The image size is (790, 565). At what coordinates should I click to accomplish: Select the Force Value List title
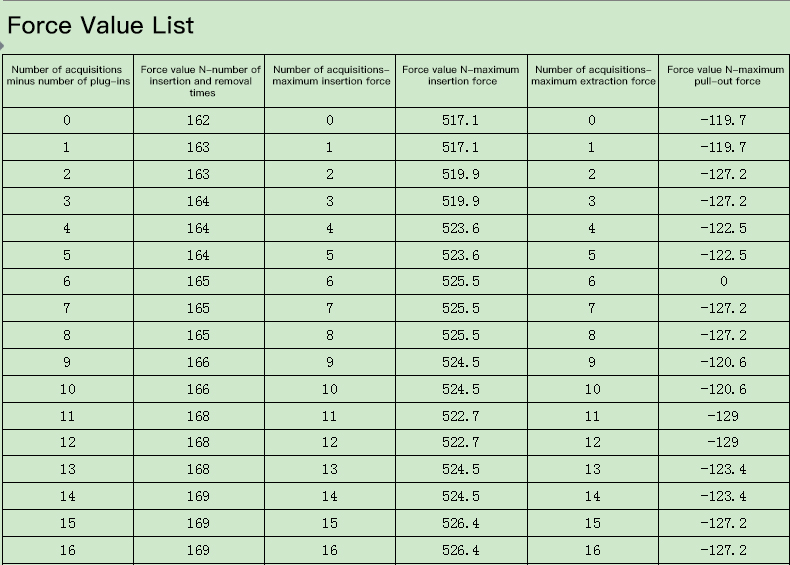click(100, 25)
